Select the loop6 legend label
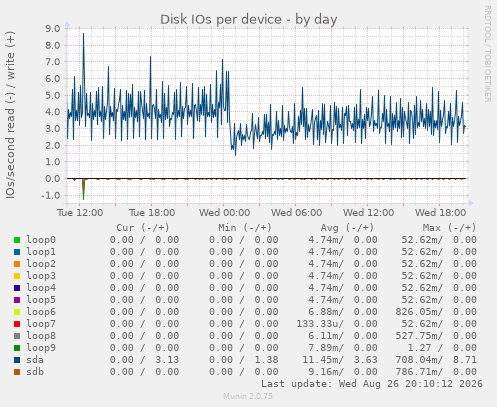 41,312
